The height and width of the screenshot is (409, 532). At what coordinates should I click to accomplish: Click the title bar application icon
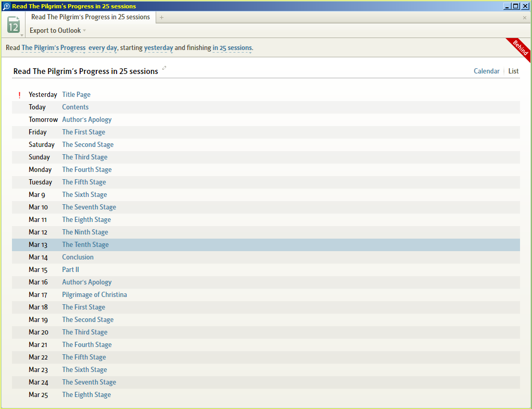tap(6, 6)
